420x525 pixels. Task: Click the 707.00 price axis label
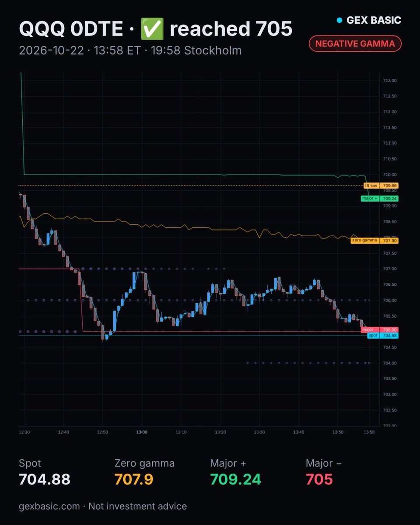[390, 269]
